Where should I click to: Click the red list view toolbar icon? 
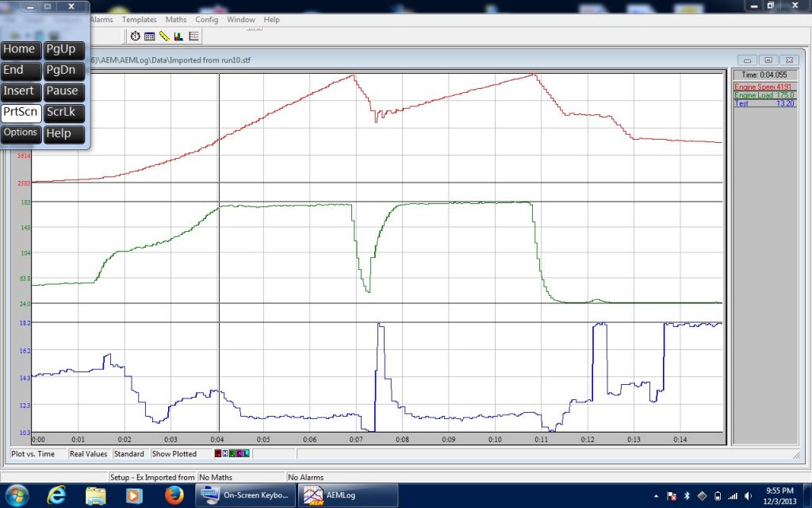click(x=193, y=36)
